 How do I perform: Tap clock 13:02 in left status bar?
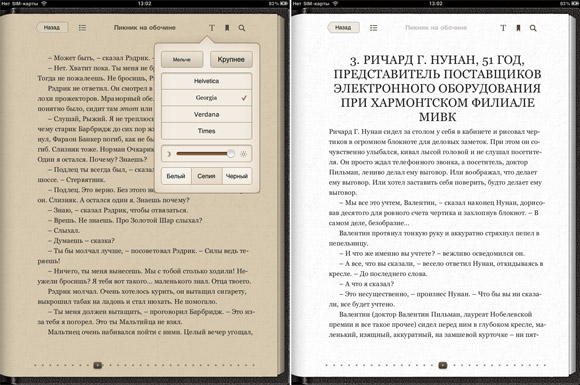pos(145,3)
